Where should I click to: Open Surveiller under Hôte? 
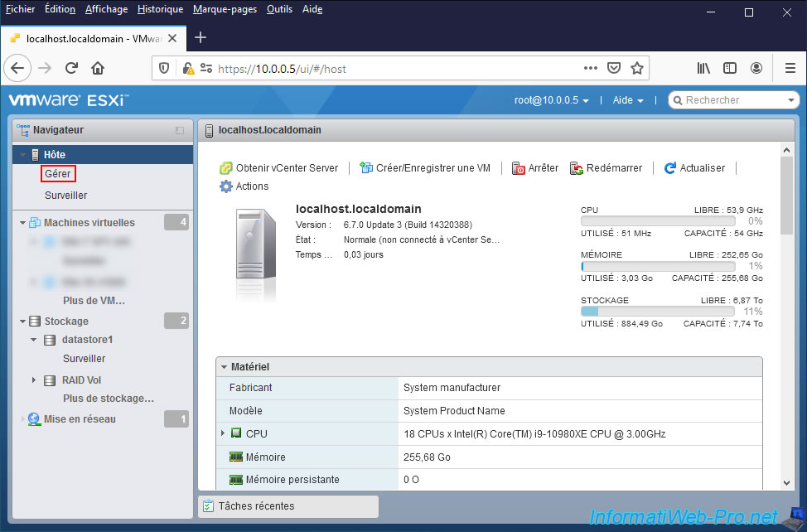click(66, 196)
